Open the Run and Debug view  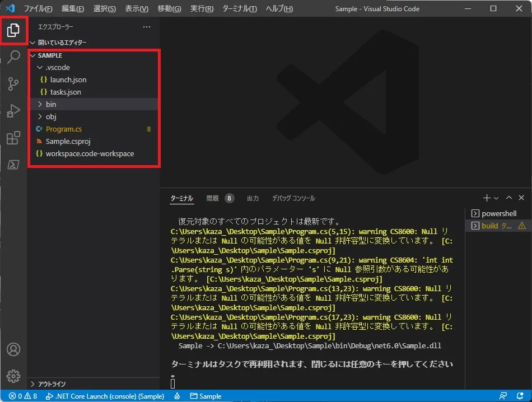[x=13, y=111]
